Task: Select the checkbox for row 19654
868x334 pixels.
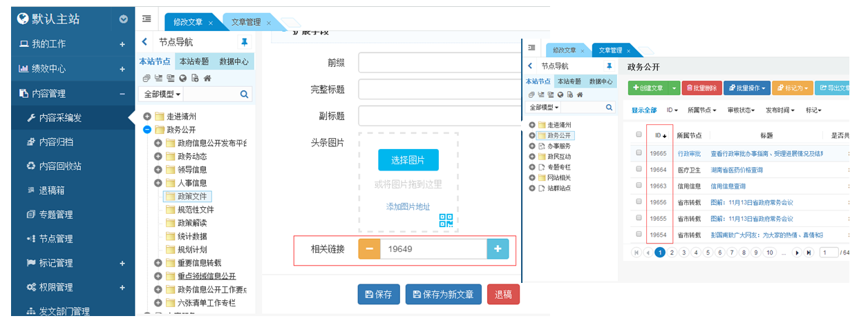Action: pyautogui.click(x=639, y=235)
